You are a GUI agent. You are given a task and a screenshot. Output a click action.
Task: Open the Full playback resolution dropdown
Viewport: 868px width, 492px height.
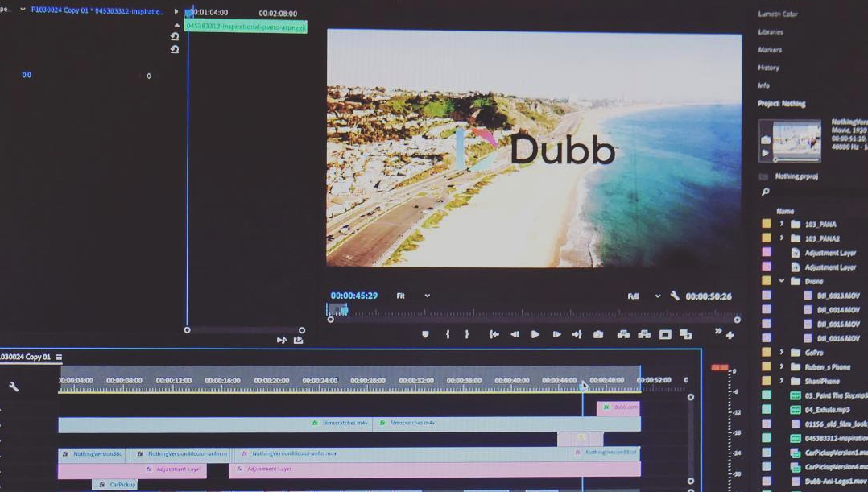644,296
